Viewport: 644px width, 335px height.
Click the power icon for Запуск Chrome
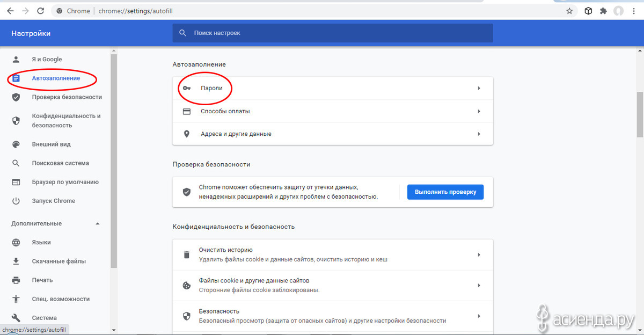16,201
